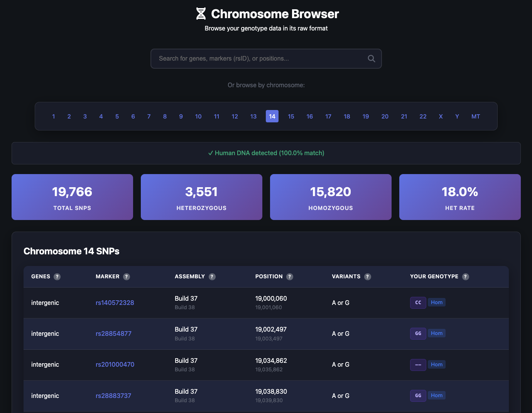532x413 pixels.
Task: Browse the MT chromosome
Action: pos(476,116)
